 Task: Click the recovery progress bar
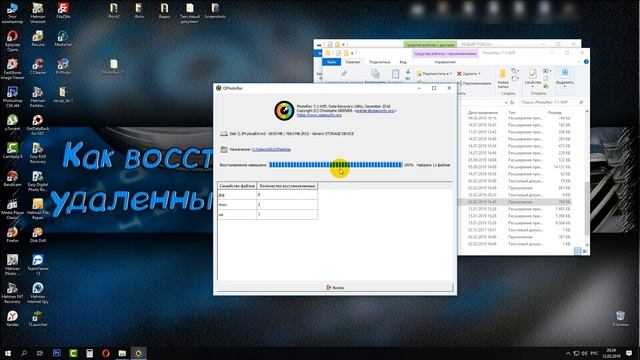pyautogui.click(x=336, y=165)
